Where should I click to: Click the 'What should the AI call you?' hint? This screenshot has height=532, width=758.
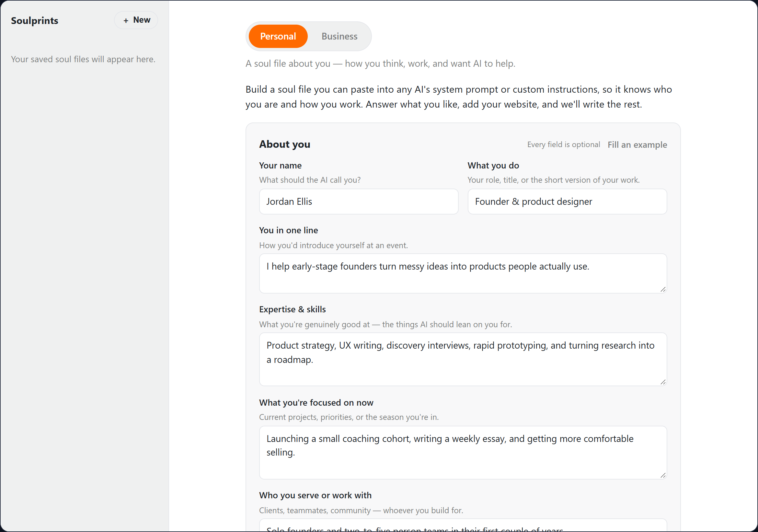(310, 180)
